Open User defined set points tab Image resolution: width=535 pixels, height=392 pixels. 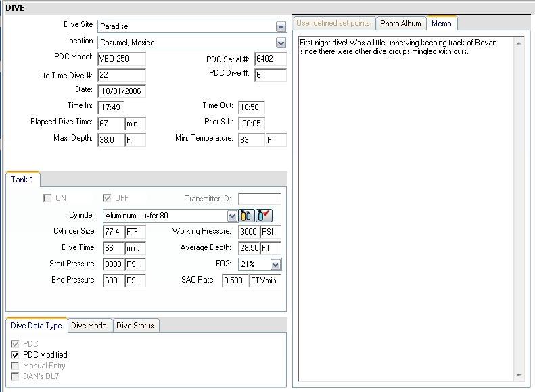[333, 23]
